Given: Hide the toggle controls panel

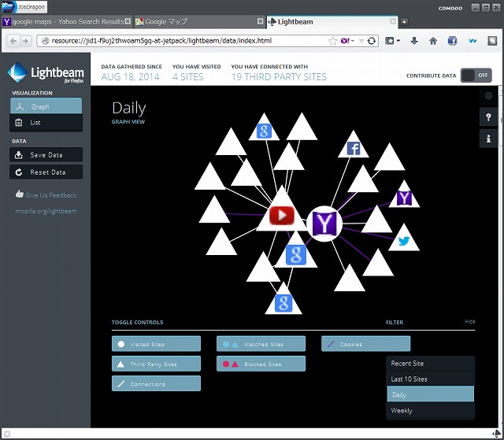Looking at the screenshot, I should pyautogui.click(x=469, y=321).
